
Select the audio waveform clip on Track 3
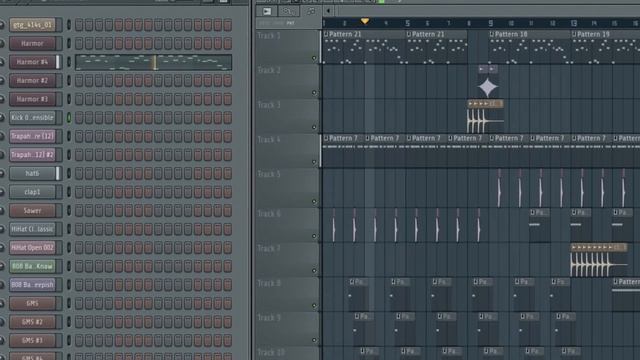[485, 116]
